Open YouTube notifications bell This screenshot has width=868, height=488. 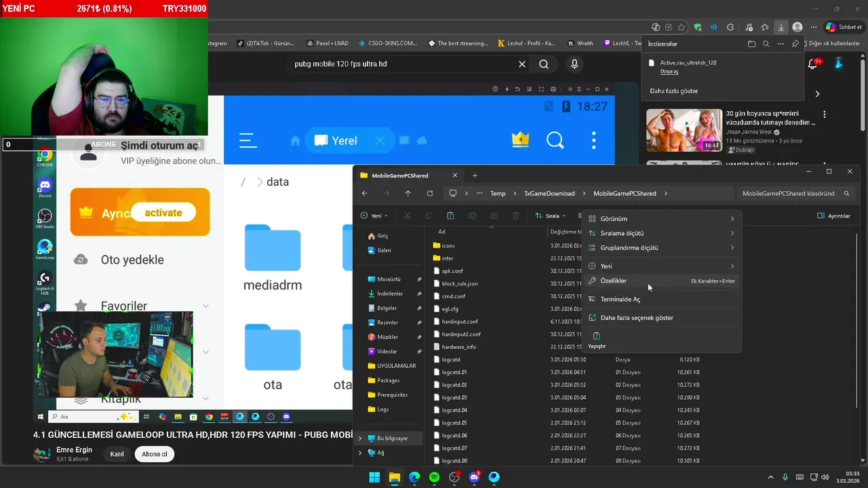click(x=812, y=64)
